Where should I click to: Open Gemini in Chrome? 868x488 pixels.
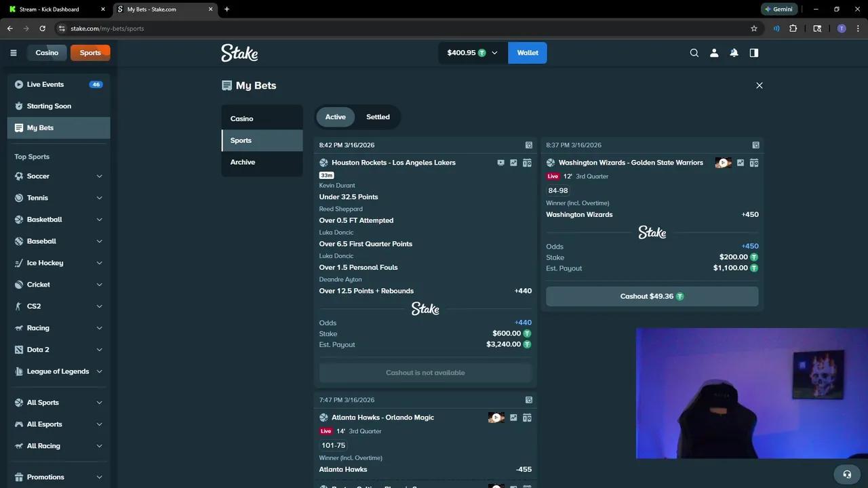tap(778, 9)
